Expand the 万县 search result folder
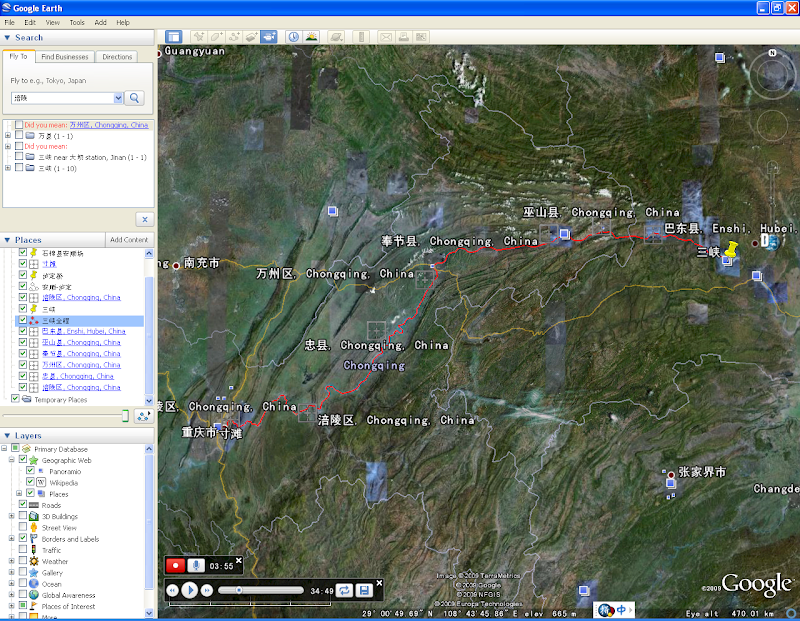 (8, 136)
